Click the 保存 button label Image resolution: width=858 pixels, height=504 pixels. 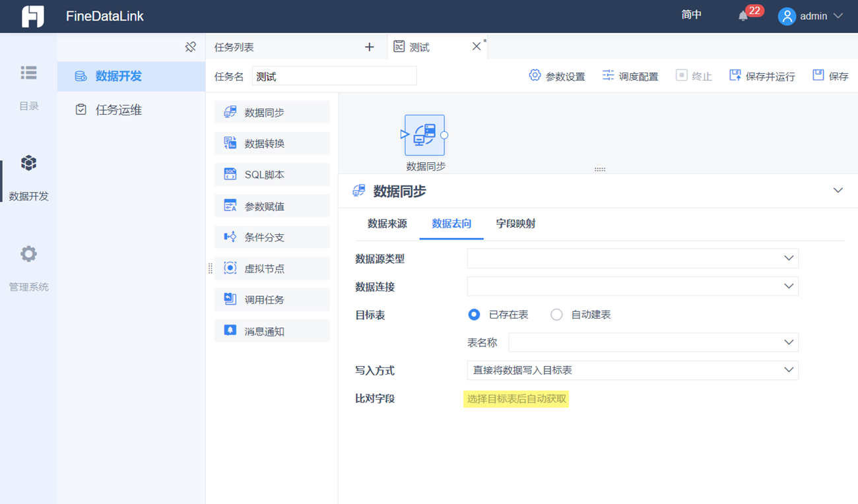point(838,77)
